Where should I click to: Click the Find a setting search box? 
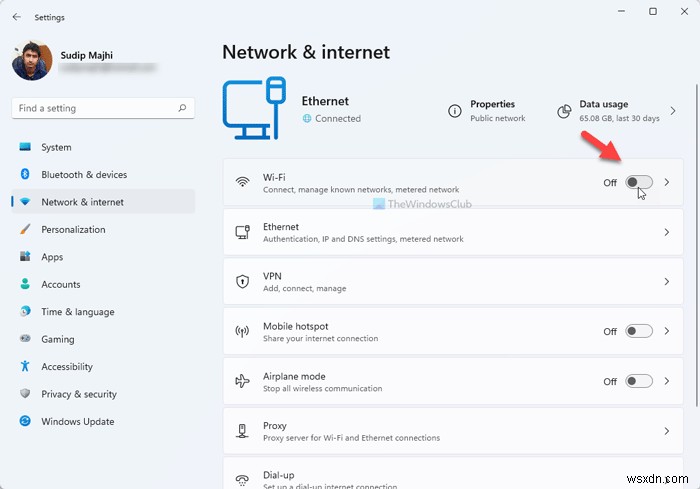tap(95, 108)
